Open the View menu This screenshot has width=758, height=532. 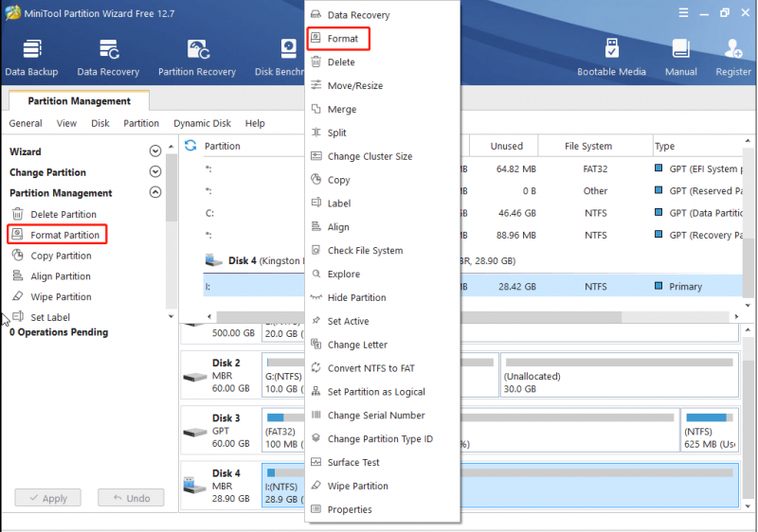tap(66, 123)
